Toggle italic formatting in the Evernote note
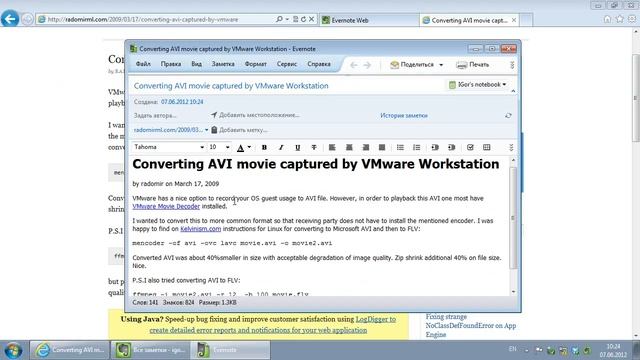The image size is (640, 360). (281, 147)
